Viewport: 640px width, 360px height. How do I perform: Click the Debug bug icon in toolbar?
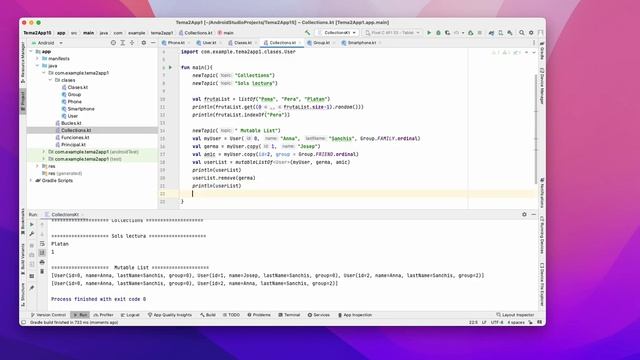point(438,33)
